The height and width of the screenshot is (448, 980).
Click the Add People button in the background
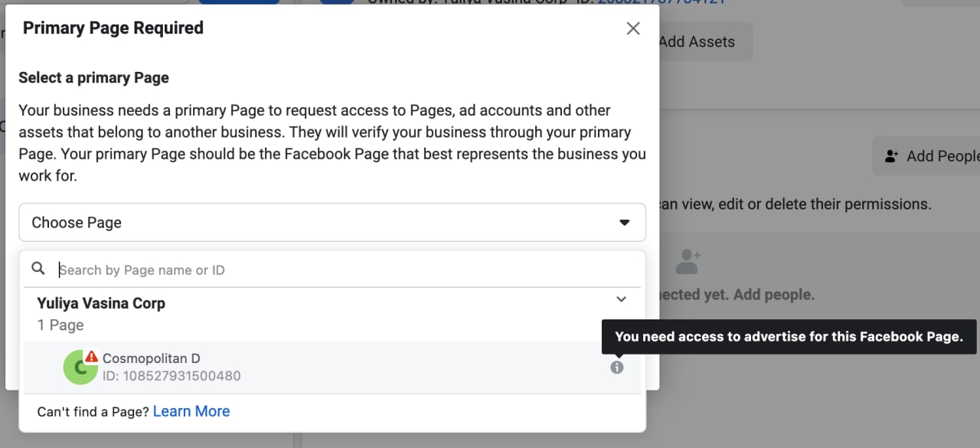[927, 156]
